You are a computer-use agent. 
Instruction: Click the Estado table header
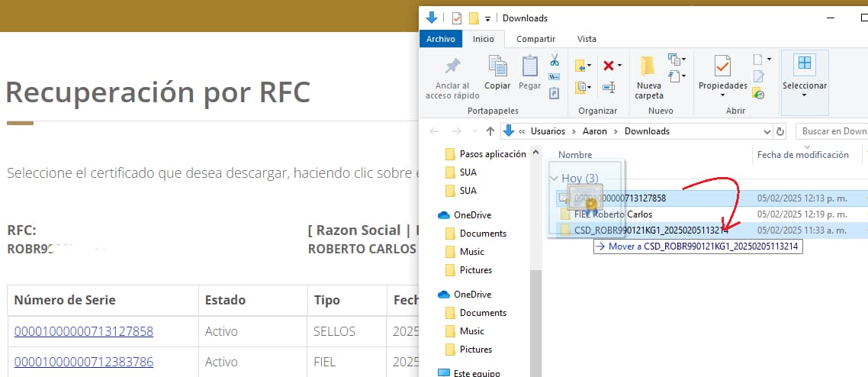pos(225,300)
